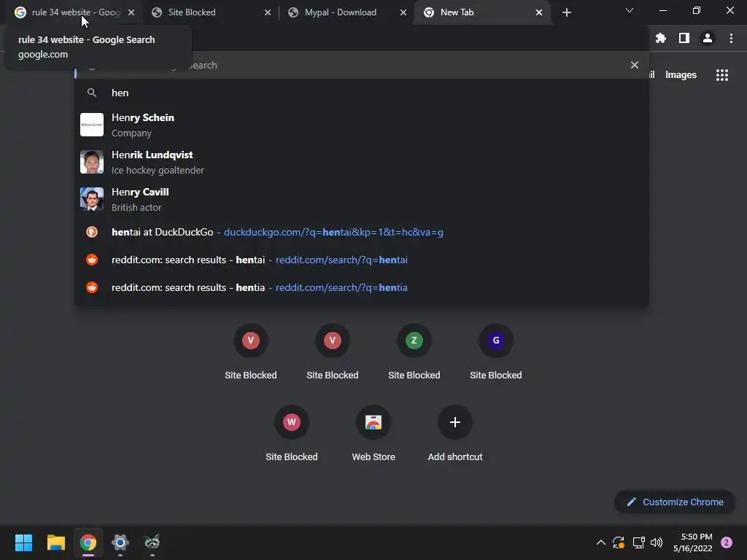Switch to the 'rule 34 website' Google tab

71,12
